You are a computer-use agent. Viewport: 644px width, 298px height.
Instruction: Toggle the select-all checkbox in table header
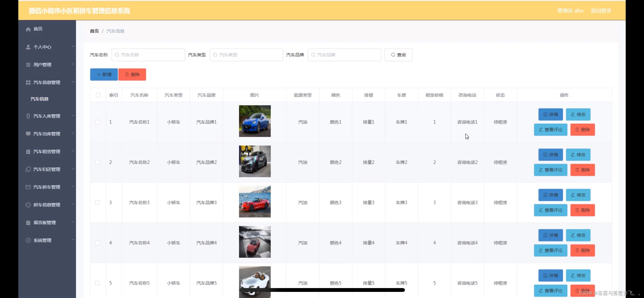coord(98,95)
